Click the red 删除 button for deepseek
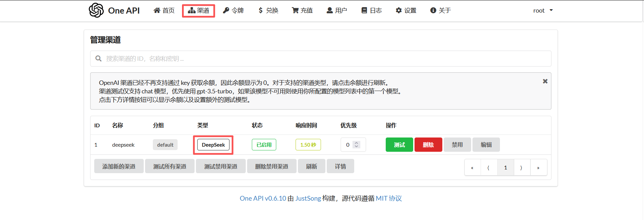 point(428,145)
